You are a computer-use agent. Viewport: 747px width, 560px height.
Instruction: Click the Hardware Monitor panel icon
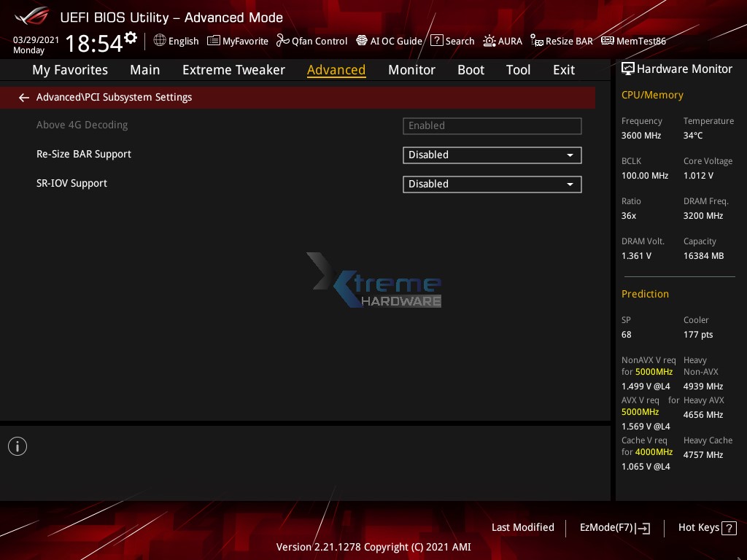tap(628, 69)
